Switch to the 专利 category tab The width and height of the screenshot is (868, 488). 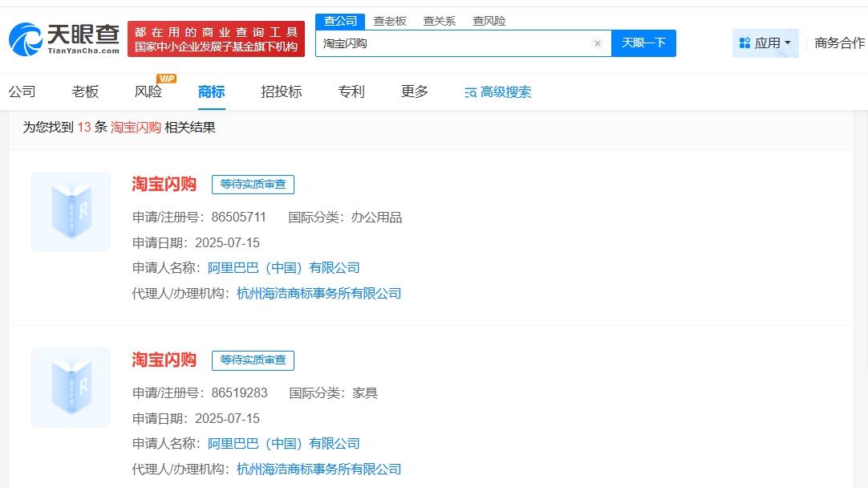click(x=351, y=92)
